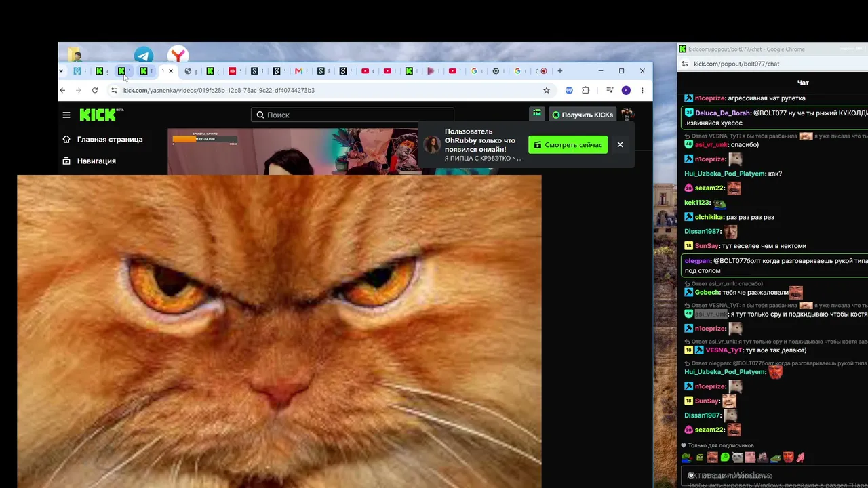
Task: Click the username olegpan in chat
Action: tap(697, 260)
